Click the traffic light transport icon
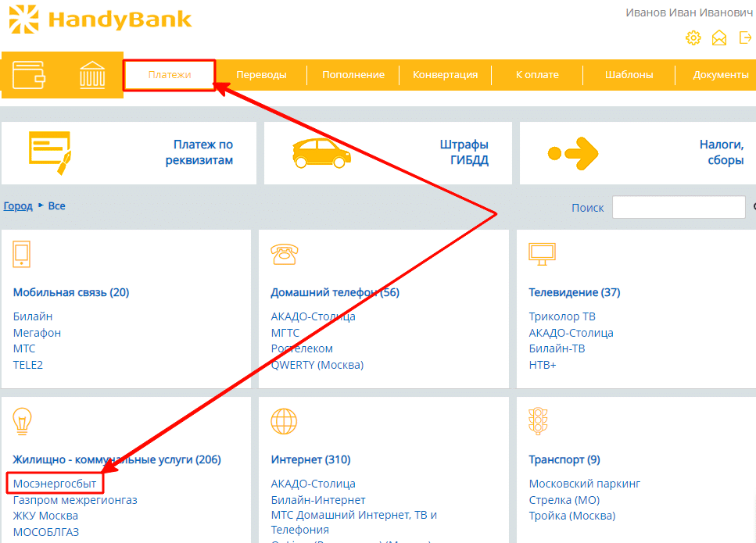Image resolution: width=756 pixels, height=543 pixels. pyautogui.click(x=538, y=421)
